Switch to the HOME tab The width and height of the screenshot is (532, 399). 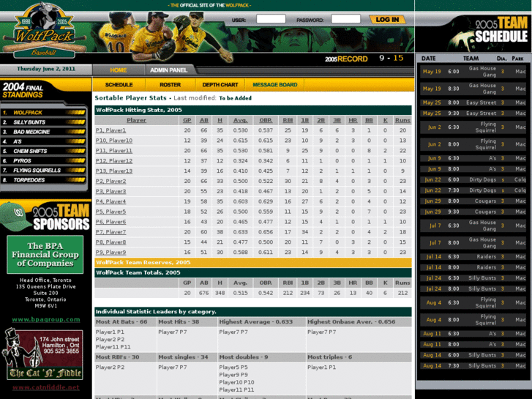(118, 70)
